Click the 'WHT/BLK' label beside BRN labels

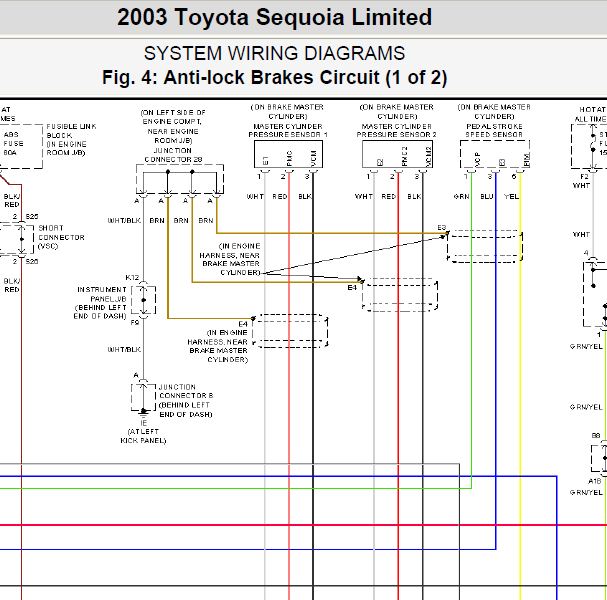tap(124, 221)
